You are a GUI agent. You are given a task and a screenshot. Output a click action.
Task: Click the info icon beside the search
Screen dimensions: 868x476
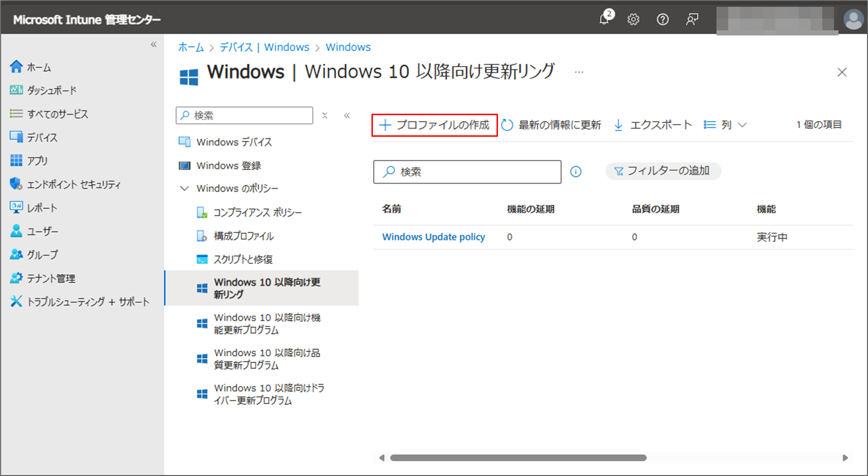coord(576,172)
